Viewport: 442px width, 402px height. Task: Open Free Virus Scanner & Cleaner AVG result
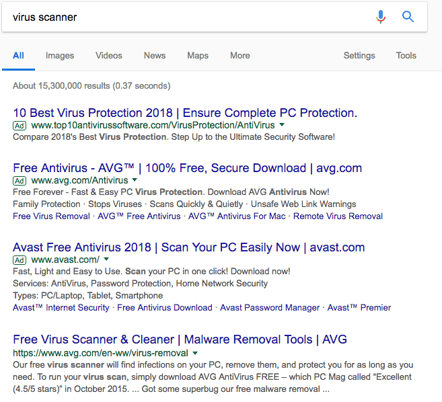point(180,339)
